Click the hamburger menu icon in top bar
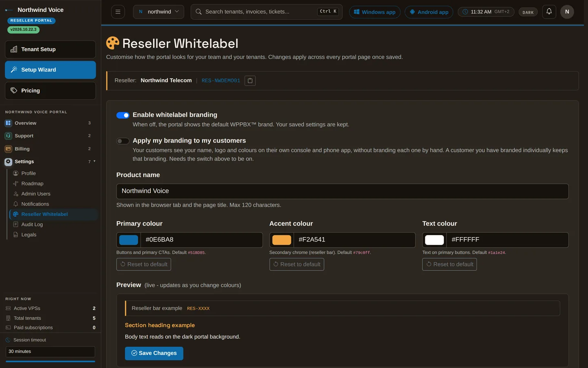 pyautogui.click(x=118, y=12)
